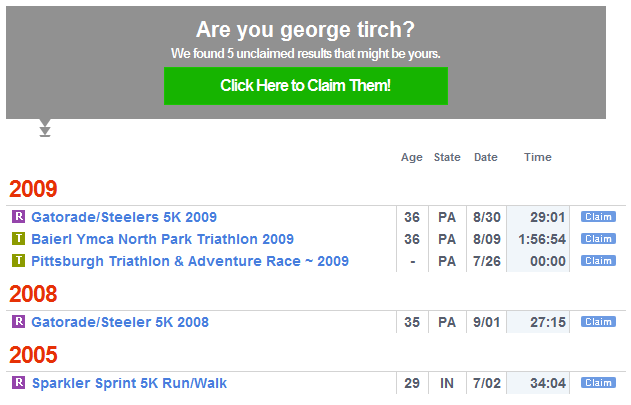The image size is (631, 405).
Task: Click the triathlon icon beside Pittsburgh Triathlon
Action: 18,260
